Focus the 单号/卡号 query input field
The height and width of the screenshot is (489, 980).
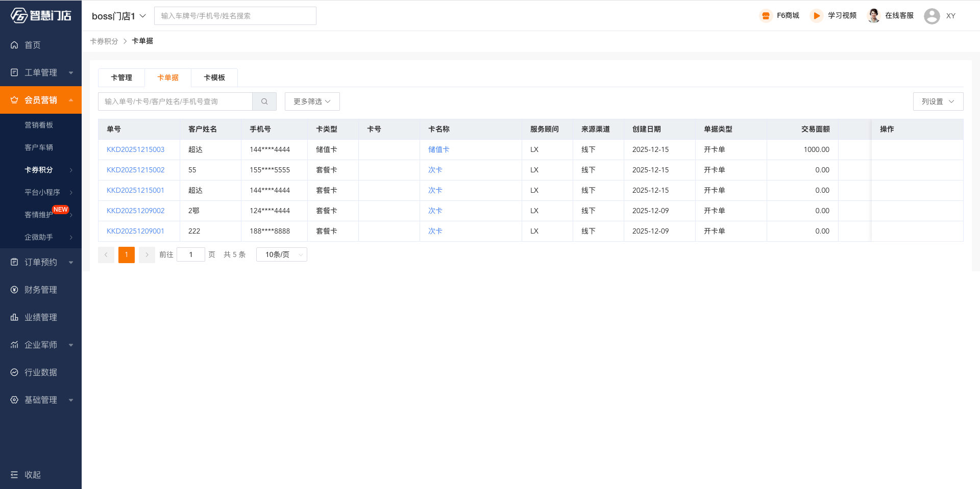[x=175, y=101]
